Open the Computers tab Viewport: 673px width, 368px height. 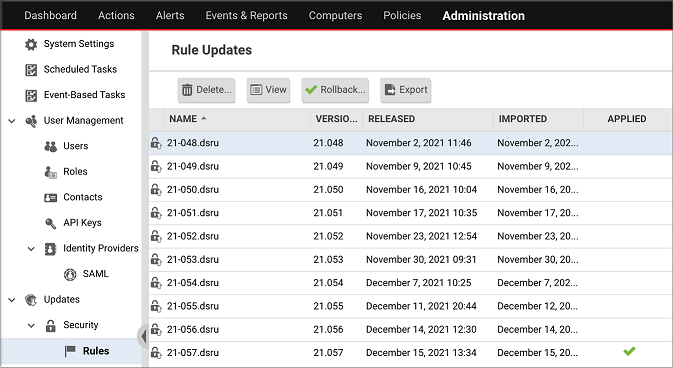point(335,15)
